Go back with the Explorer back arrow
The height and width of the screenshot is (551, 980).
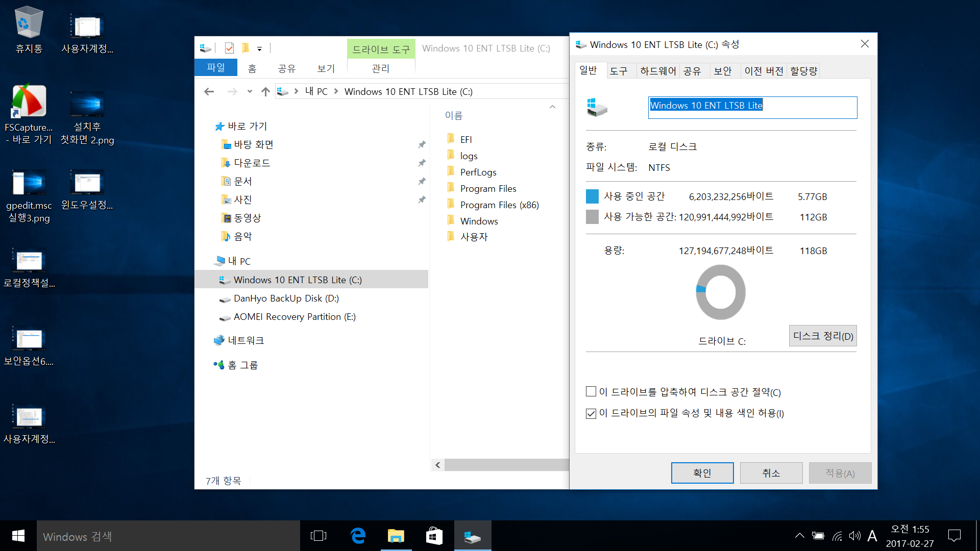pyautogui.click(x=209, y=91)
